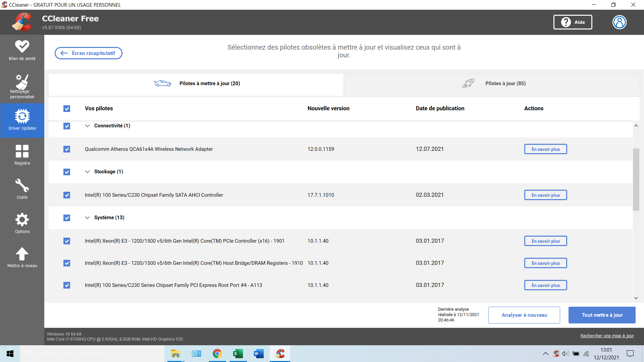Click the version 17.7.1.1010 cell
644x362 pixels.
point(321,195)
